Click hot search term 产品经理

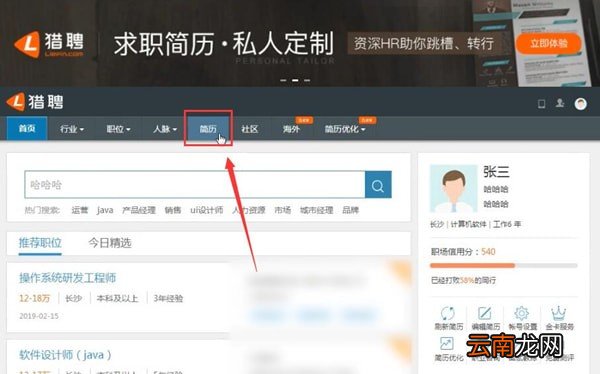click(x=139, y=210)
